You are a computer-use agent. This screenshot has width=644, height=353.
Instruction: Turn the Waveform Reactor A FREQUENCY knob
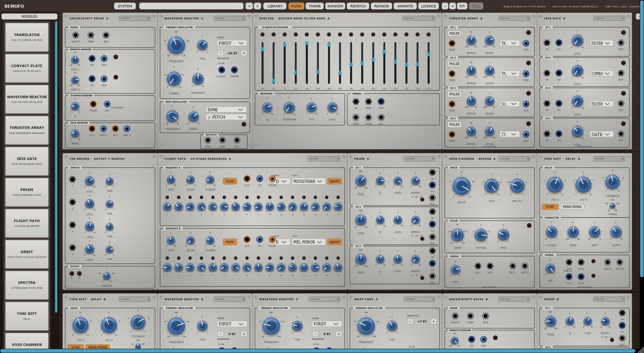click(176, 45)
